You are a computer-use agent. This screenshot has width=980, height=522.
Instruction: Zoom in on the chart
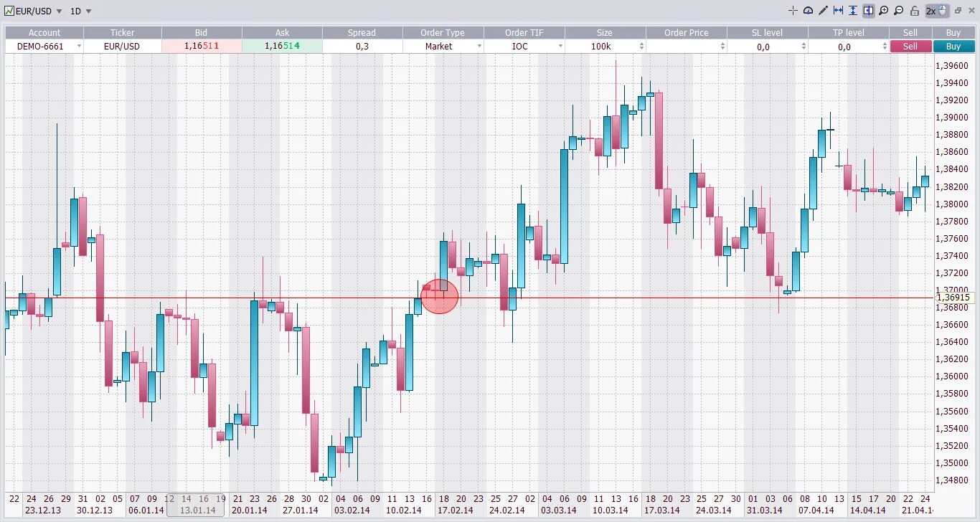click(x=884, y=10)
